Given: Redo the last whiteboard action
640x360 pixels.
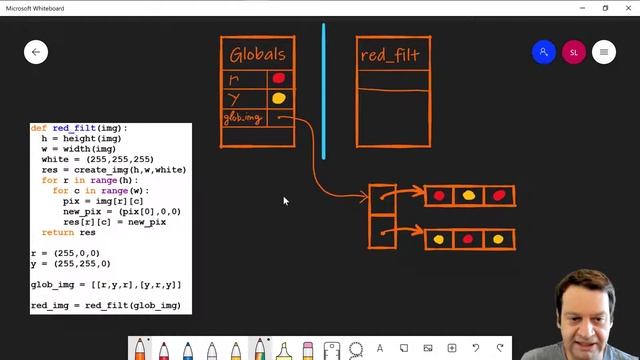Looking at the screenshot, I should 500,348.
